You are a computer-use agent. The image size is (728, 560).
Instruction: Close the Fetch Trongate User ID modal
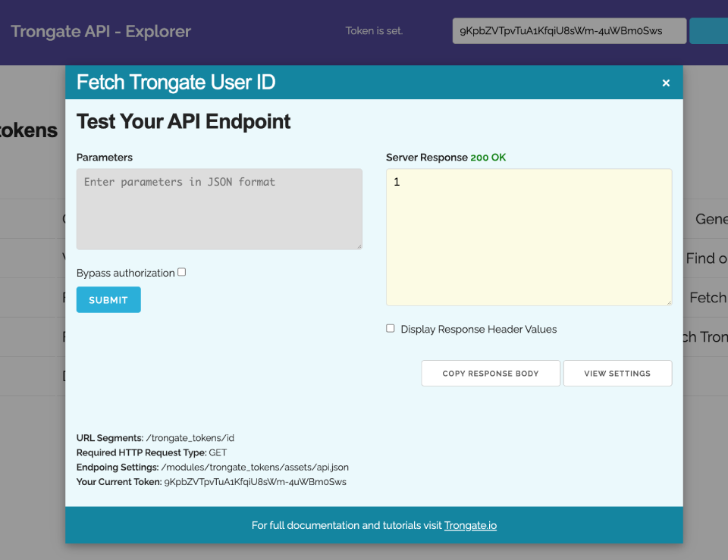point(666,83)
